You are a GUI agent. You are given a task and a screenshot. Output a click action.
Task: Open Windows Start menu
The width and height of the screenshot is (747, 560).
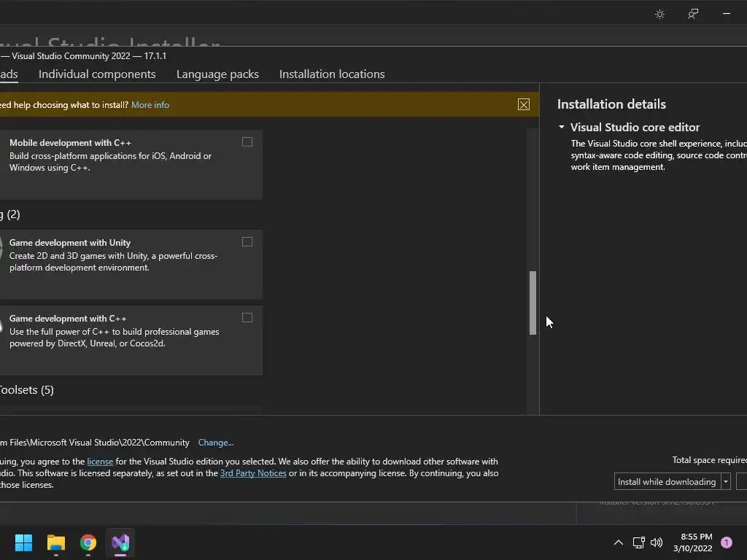(23, 542)
